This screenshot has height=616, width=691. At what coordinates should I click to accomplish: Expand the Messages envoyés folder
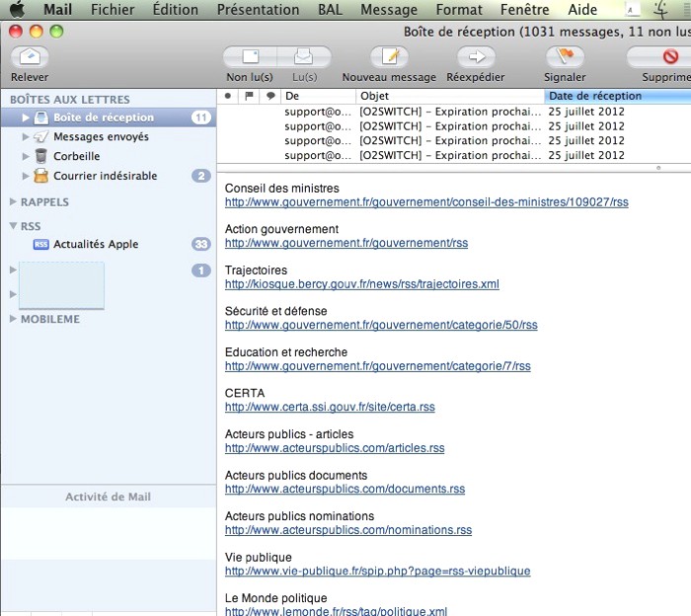[x=27, y=137]
